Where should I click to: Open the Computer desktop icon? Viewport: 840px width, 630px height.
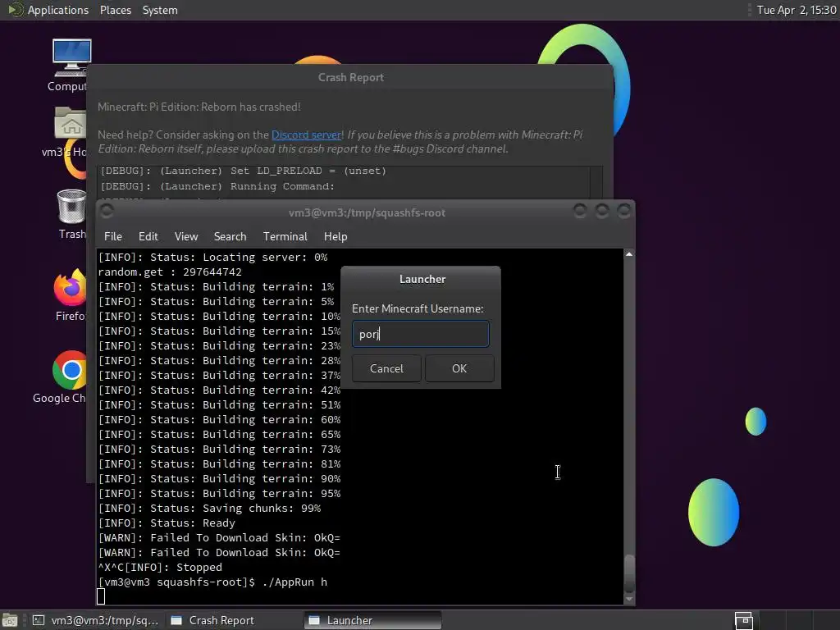pos(71,58)
